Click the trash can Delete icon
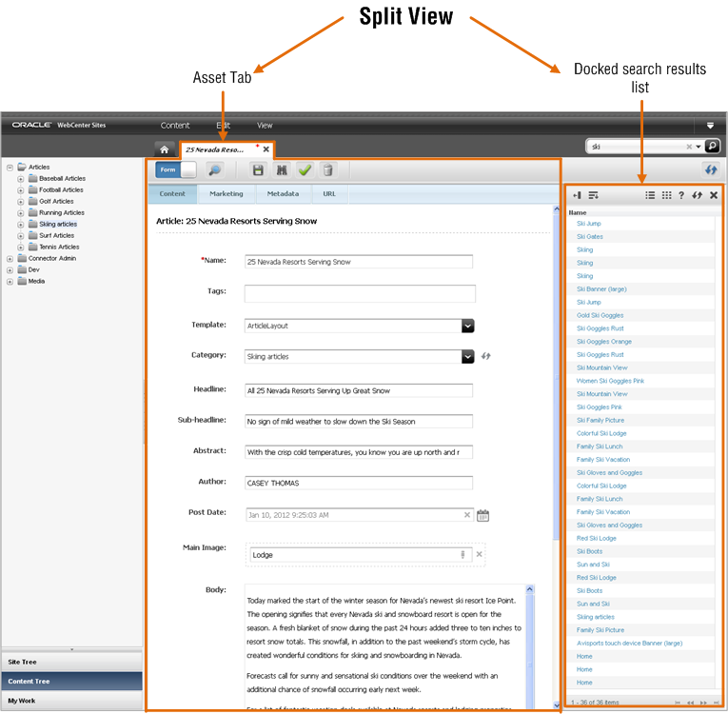The height and width of the screenshot is (714, 728). click(x=327, y=170)
